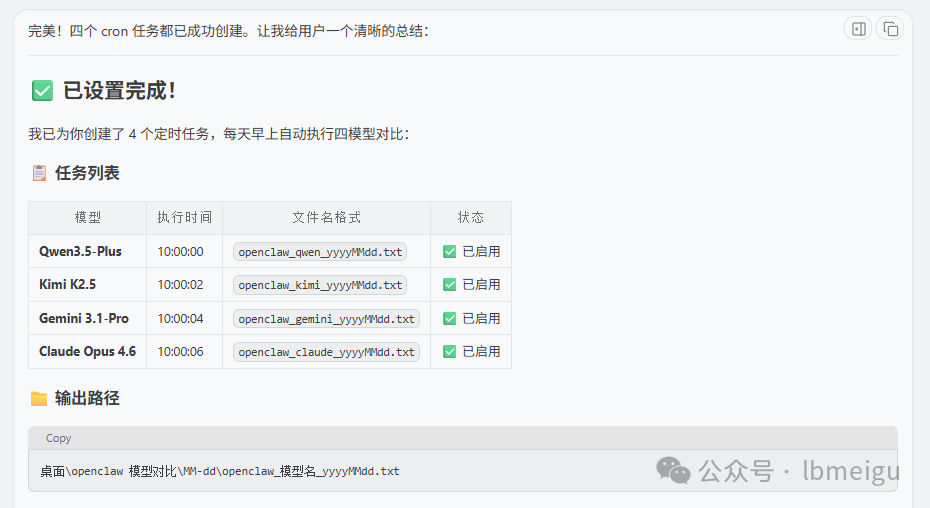The width and height of the screenshot is (930, 508).
Task: Click 已启用 text in the Claude Opus 4.6 row
Action: point(481,352)
